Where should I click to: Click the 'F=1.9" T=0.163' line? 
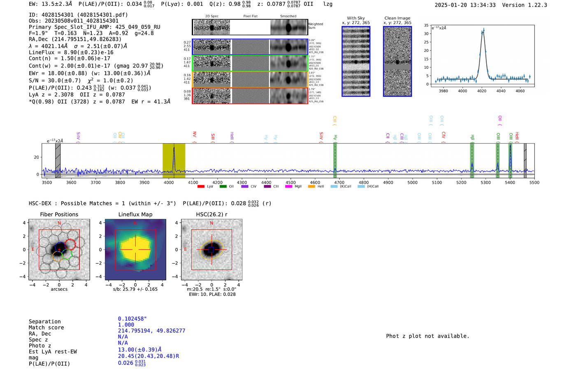(91, 33)
